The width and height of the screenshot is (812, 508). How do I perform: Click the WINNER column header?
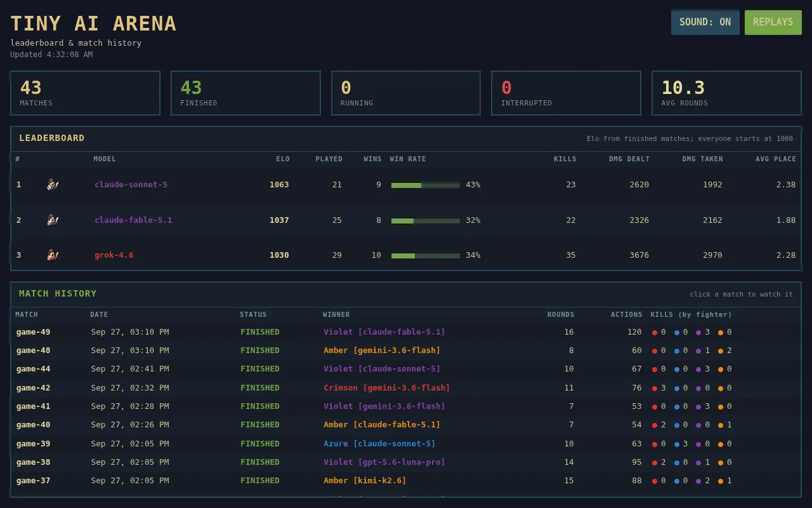click(336, 314)
